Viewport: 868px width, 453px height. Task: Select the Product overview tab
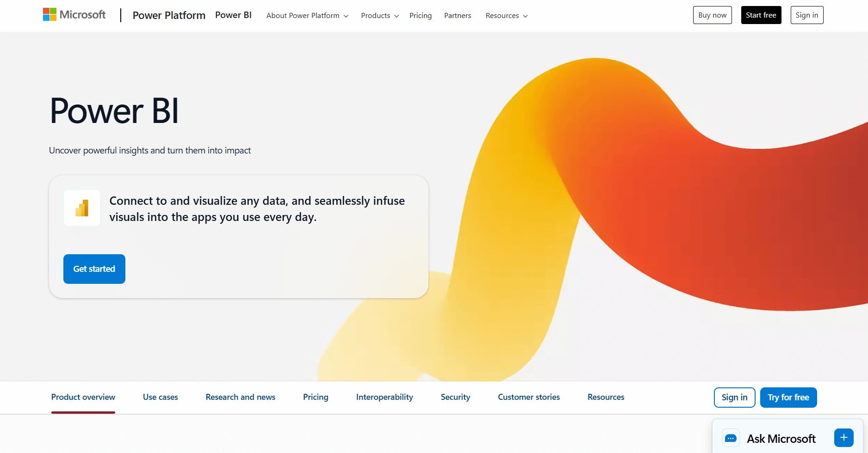pos(83,397)
